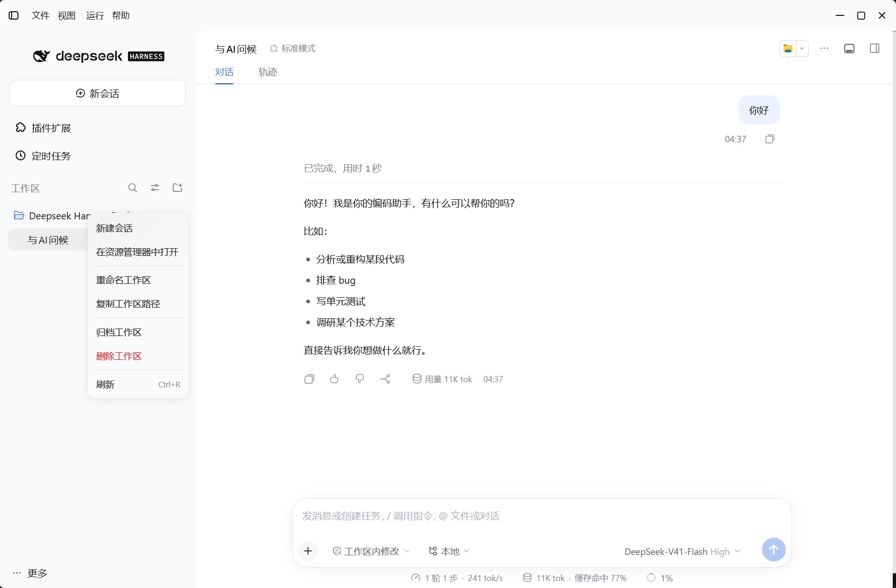Open the 帮助 menu
Screen dimensions: 896x588
[121, 15]
